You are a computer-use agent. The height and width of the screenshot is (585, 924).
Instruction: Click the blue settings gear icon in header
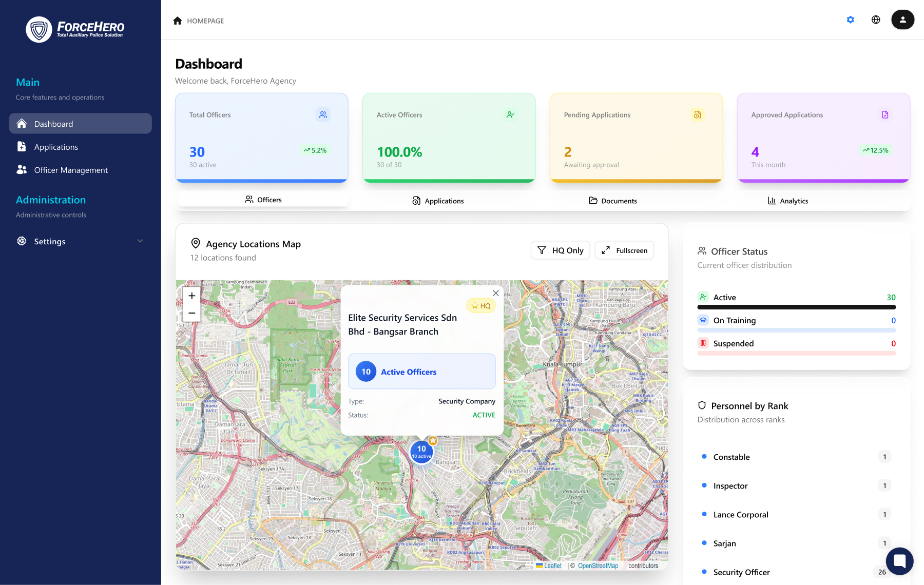pos(851,20)
